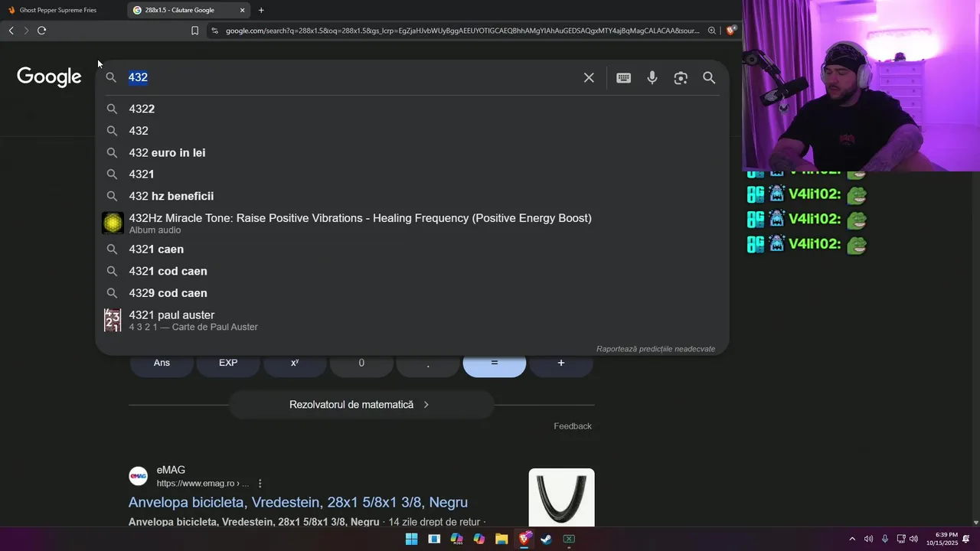Click the 4321 book cover thumbnail
Viewport: 980px width, 551px height.
[x=113, y=320]
